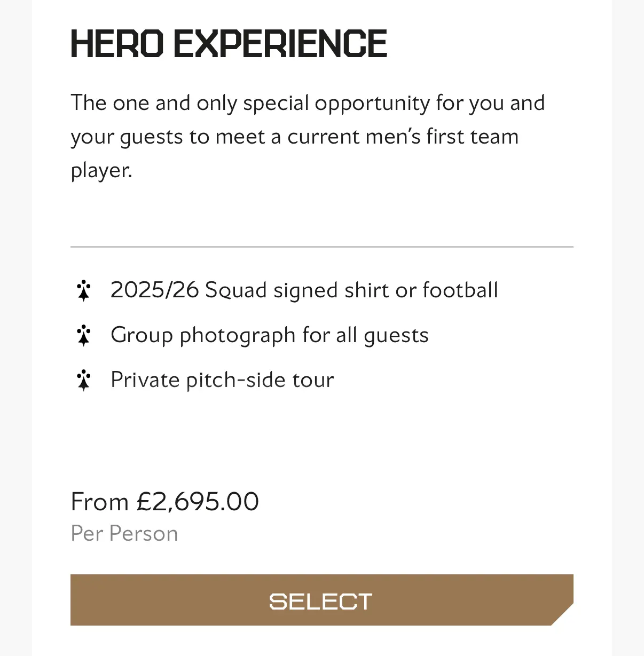Click the ermine bullet beside Group photograph item
644x656 pixels.
point(84,336)
